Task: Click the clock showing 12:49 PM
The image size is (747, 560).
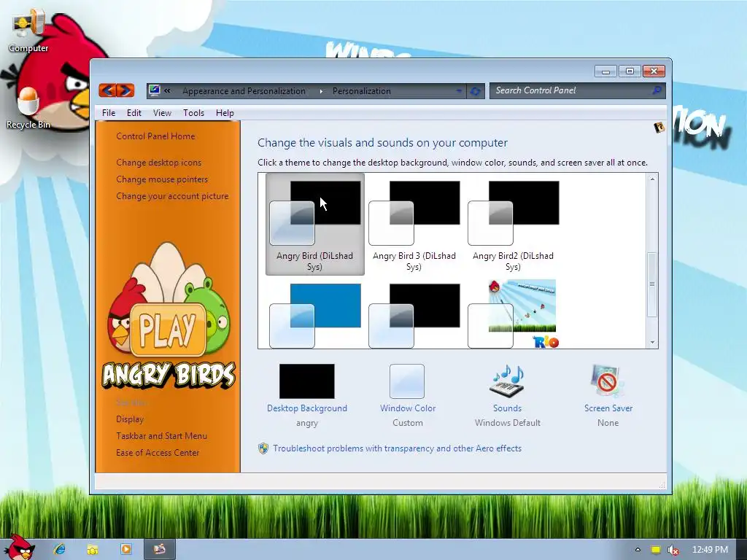Action: [710, 550]
